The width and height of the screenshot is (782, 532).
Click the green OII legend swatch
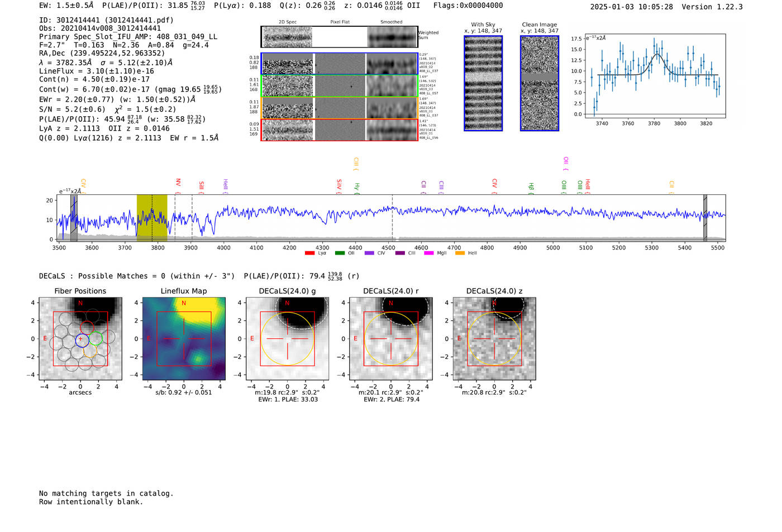[x=340, y=253]
